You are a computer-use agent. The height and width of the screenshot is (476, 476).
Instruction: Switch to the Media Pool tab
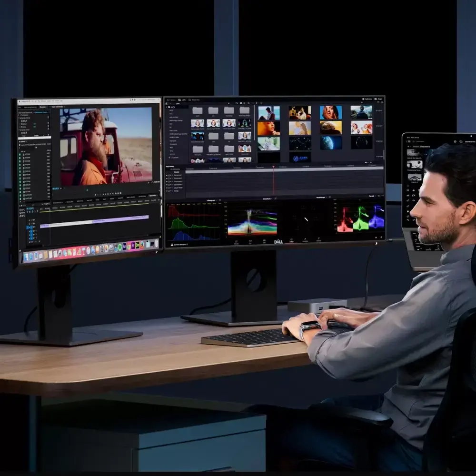[x=194, y=100]
